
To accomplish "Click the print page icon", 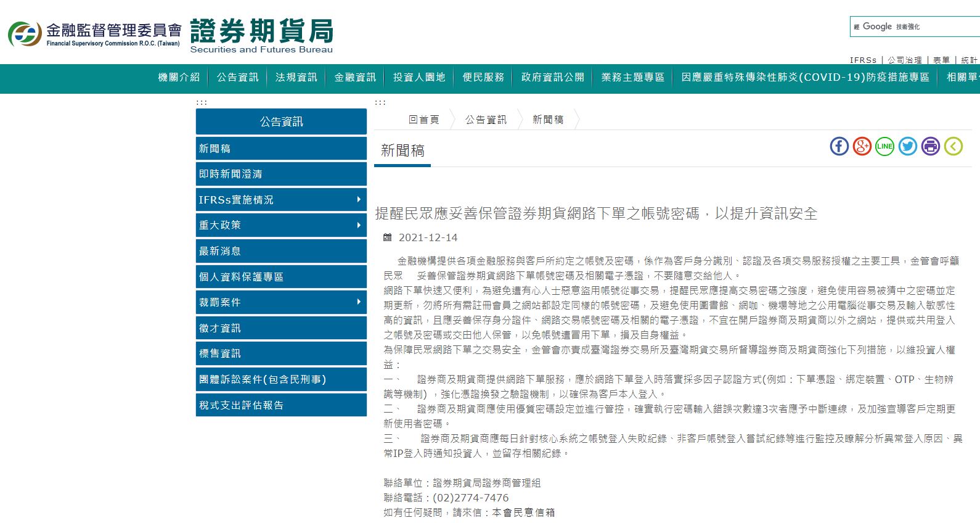I will pos(930,146).
